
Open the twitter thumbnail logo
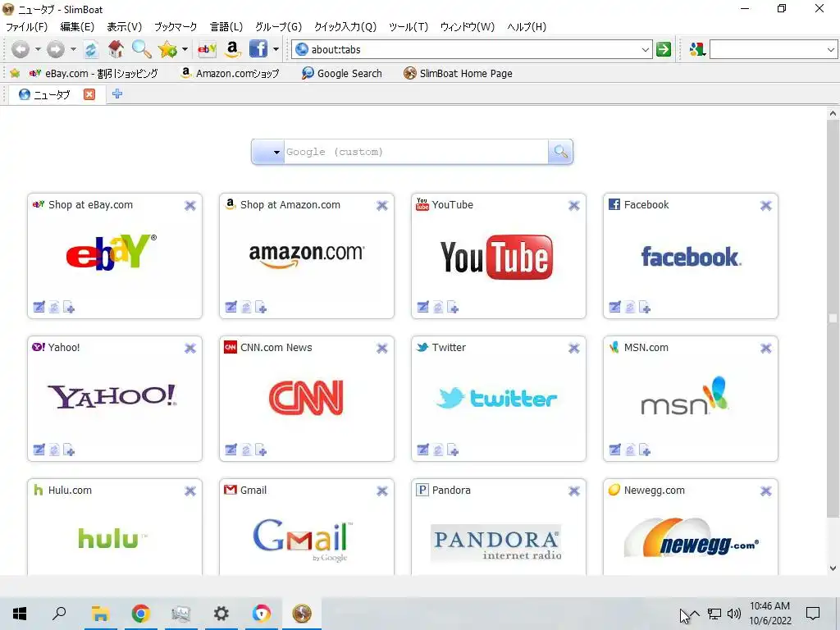tap(496, 399)
